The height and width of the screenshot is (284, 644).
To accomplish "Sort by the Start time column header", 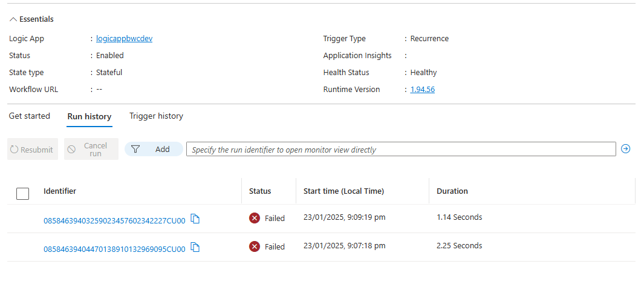I will [343, 191].
